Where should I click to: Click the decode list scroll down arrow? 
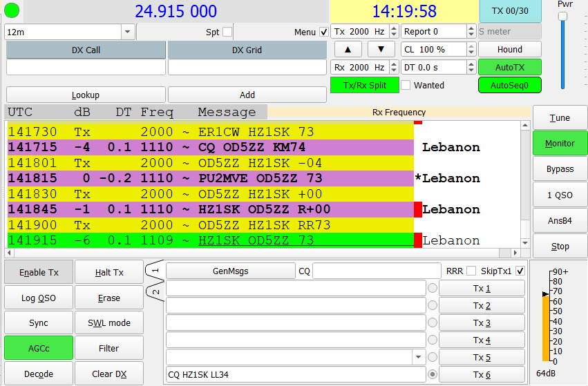[525, 243]
